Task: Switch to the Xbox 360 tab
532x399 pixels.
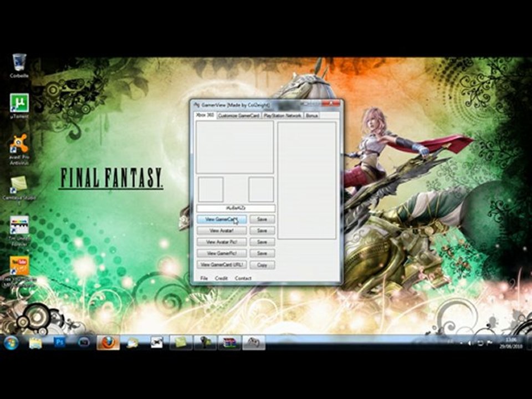Action: click(x=206, y=115)
